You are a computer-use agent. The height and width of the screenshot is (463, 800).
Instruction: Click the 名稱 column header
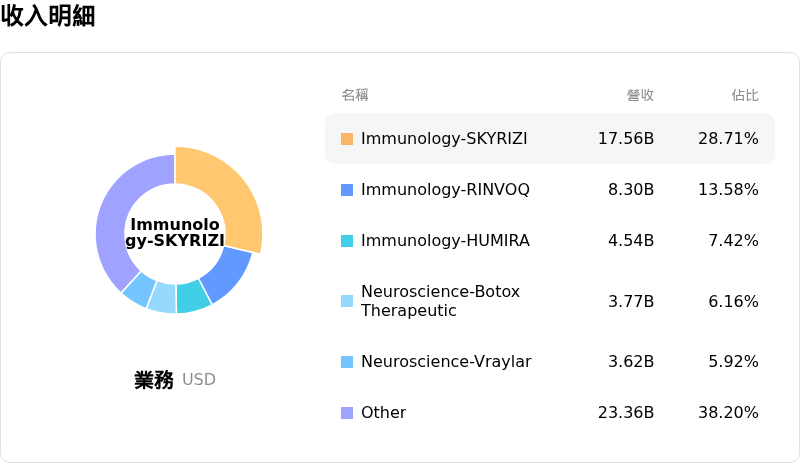point(355,95)
